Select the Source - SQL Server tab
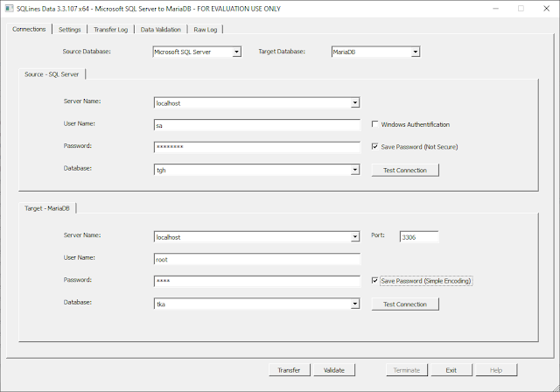The image size is (560, 392). 52,74
